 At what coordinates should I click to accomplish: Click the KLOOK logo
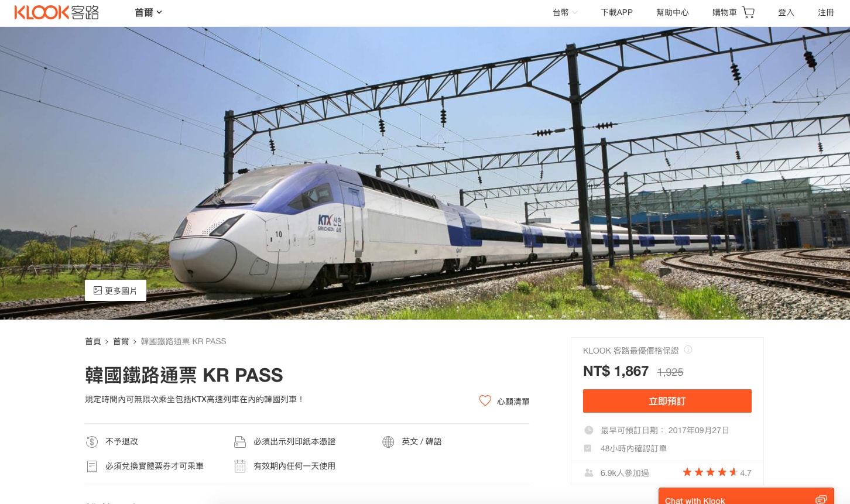[x=57, y=12]
